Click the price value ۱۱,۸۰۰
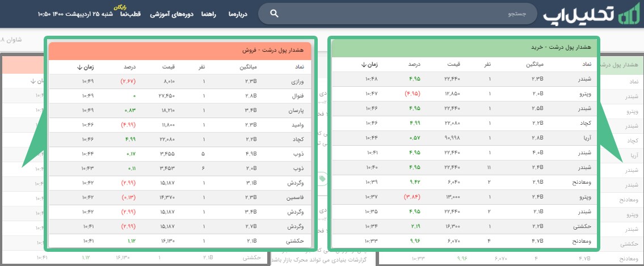Screen dimensions: 644x266 coord(167,125)
